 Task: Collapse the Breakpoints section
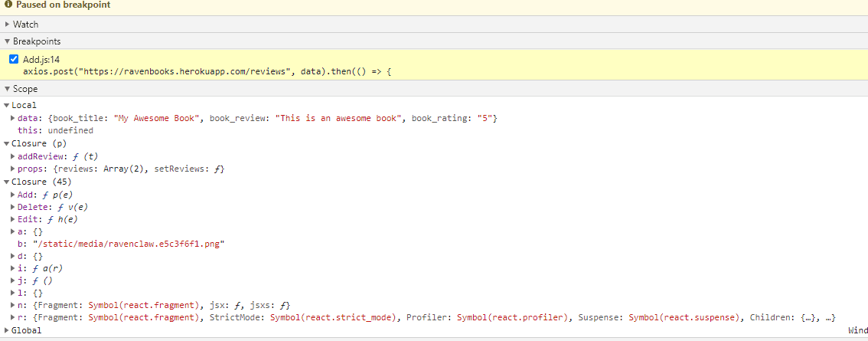pyautogui.click(x=7, y=41)
